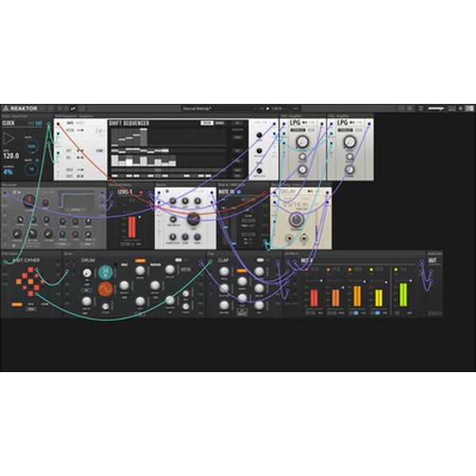Click the green fader in the mixer
The height and width of the screenshot is (476, 476).
point(403,296)
